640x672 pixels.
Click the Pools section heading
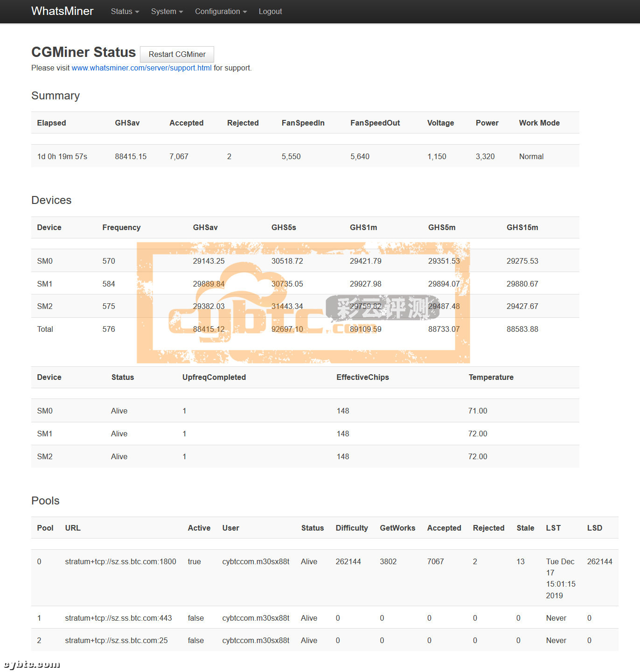point(45,501)
